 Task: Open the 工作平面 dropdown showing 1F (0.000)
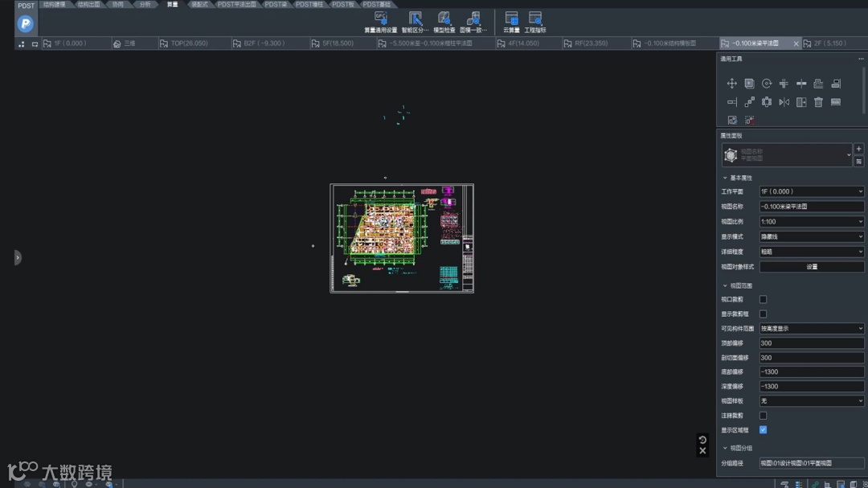coord(812,191)
